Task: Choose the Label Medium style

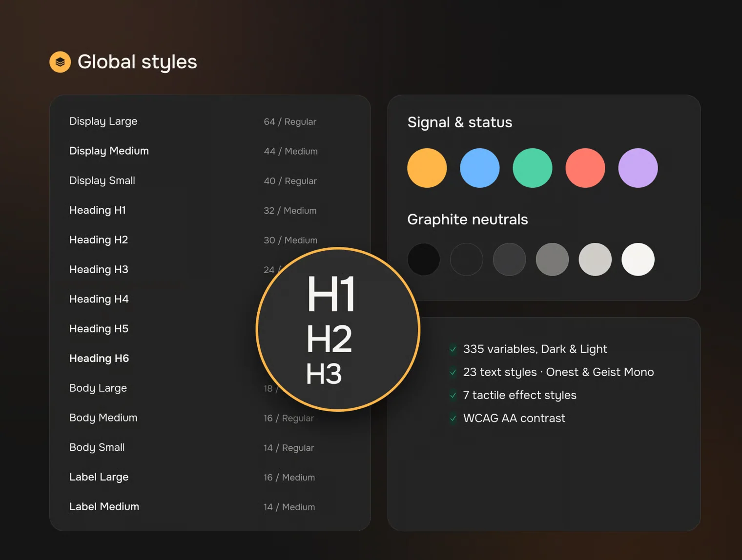Action: click(x=104, y=507)
